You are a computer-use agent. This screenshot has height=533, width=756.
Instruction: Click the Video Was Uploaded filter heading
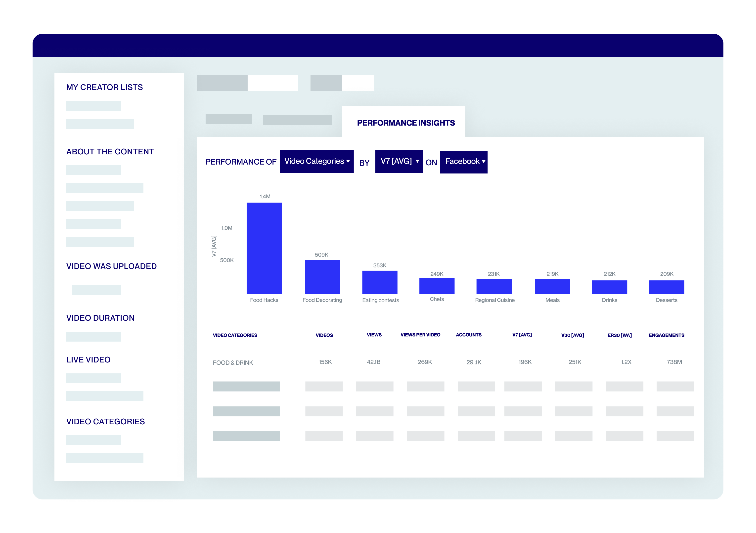pos(111,266)
